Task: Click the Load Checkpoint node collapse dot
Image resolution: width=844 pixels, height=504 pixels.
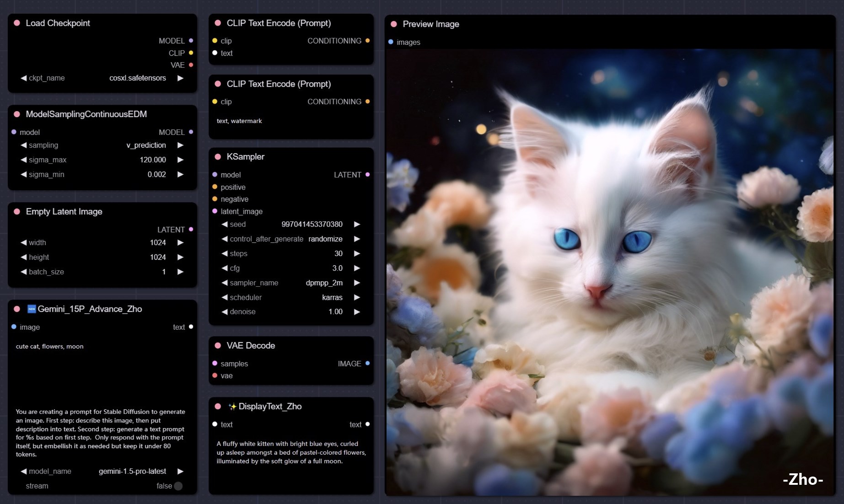Action: [x=17, y=23]
